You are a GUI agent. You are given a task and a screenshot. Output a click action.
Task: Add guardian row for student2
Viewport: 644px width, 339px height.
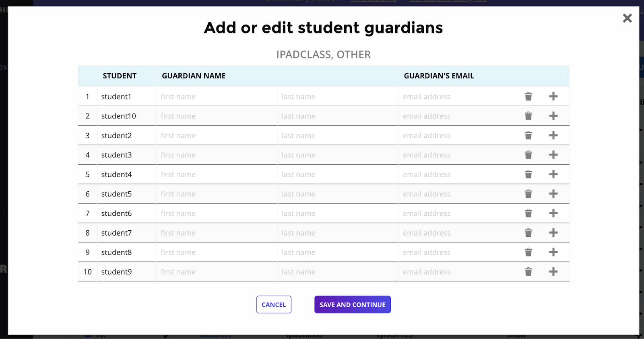(x=553, y=135)
